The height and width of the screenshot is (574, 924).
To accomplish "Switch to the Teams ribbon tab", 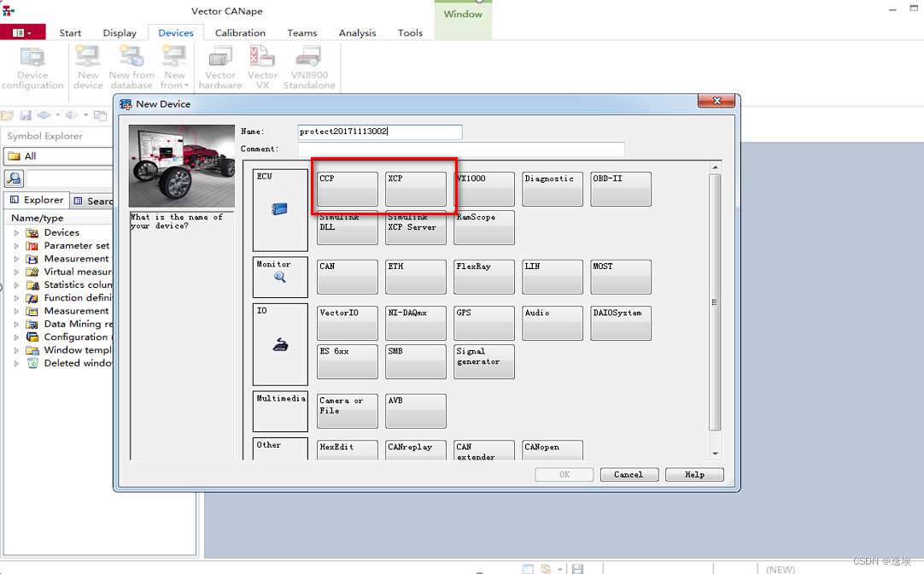I will pyautogui.click(x=301, y=33).
